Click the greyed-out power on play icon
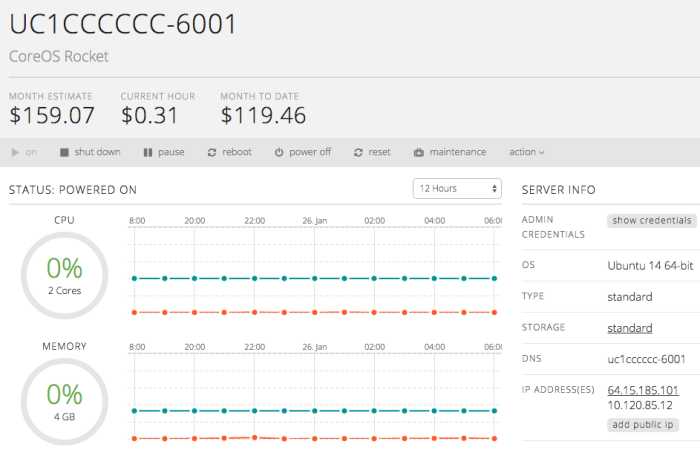Screen dimensions: 700x450 tap(15, 152)
